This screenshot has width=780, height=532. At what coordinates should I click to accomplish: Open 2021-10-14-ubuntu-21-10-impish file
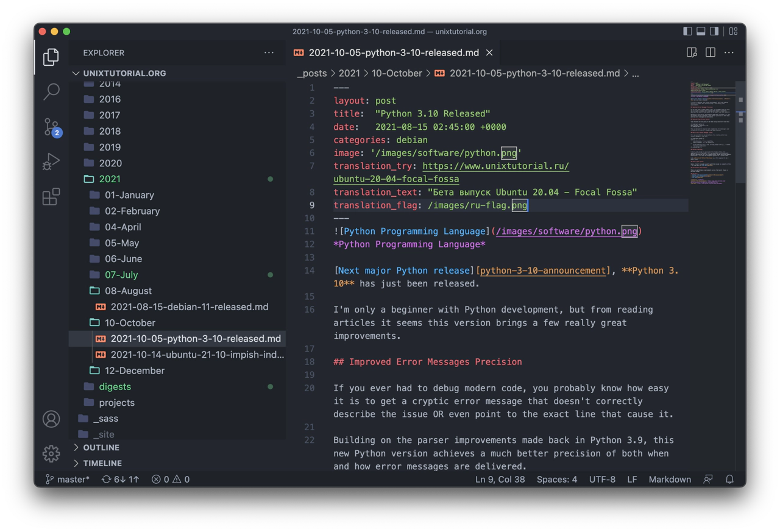177,355
